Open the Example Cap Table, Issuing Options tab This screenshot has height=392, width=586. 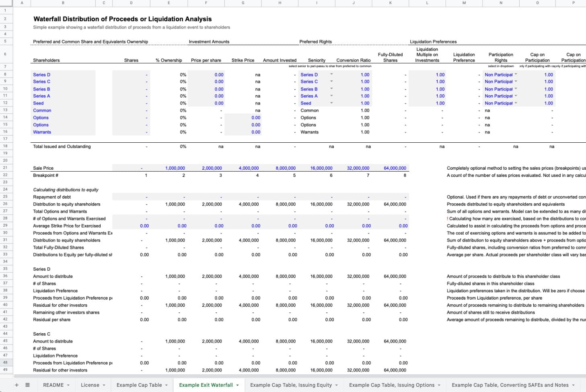(x=391, y=385)
